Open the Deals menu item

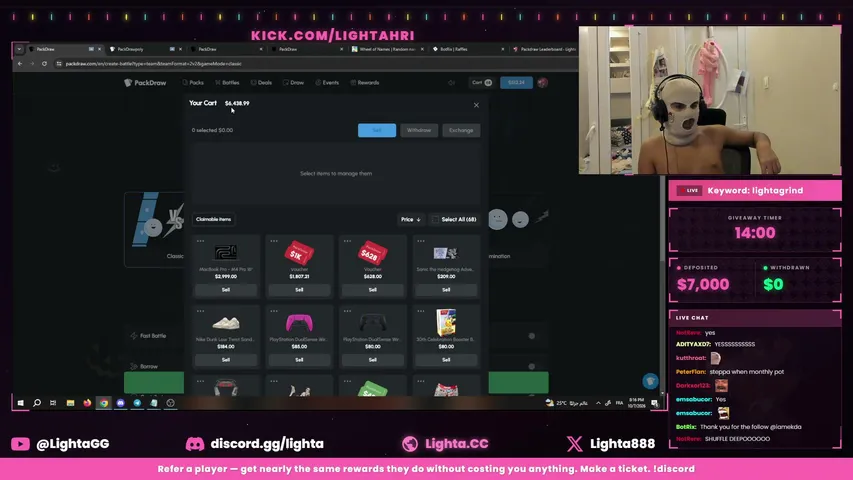[x=261, y=83]
